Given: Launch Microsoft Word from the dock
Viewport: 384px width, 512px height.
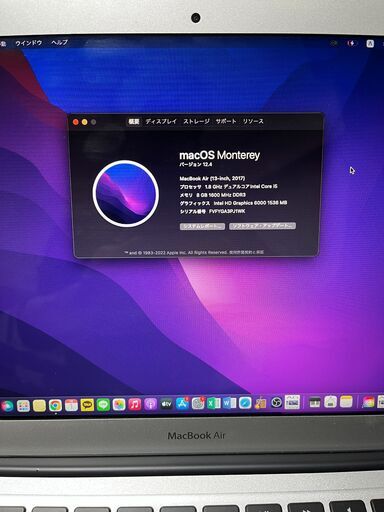Looking at the screenshot, I should 229,403.
